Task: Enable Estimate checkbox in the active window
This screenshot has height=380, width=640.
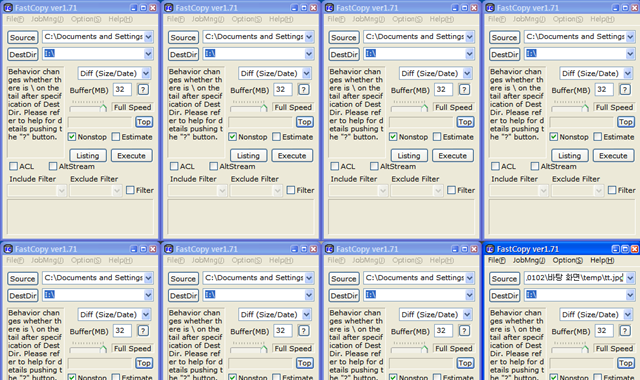Action: click(598, 377)
